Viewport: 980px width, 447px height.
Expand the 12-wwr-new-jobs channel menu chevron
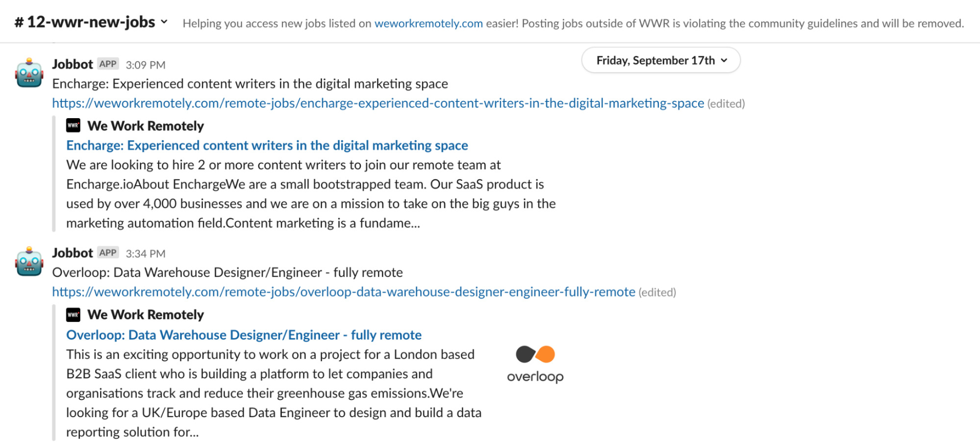(x=164, y=22)
